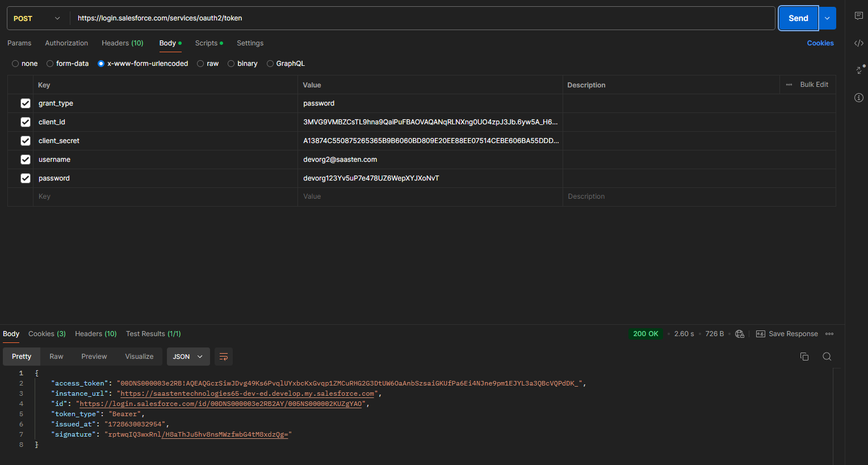Copy the response body with copy icon
868x465 pixels.
804,357
